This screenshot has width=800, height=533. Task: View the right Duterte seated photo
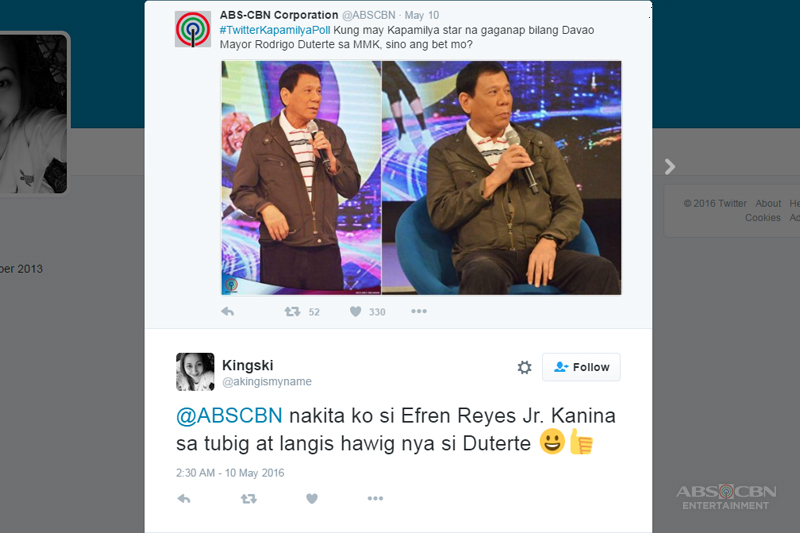click(502, 177)
